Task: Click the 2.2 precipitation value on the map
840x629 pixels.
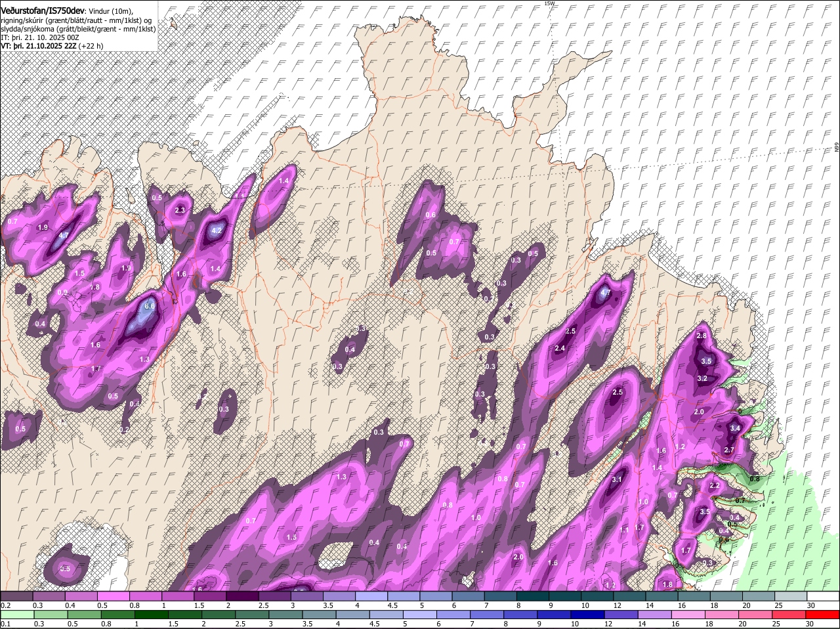Action: coord(715,486)
